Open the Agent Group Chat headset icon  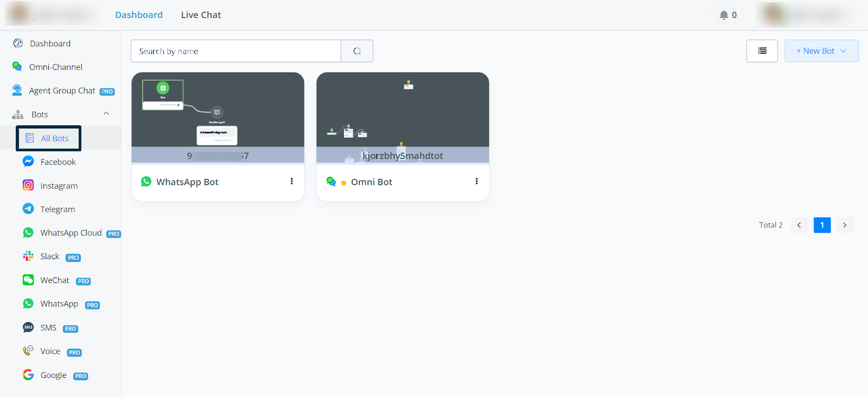tap(17, 90)
